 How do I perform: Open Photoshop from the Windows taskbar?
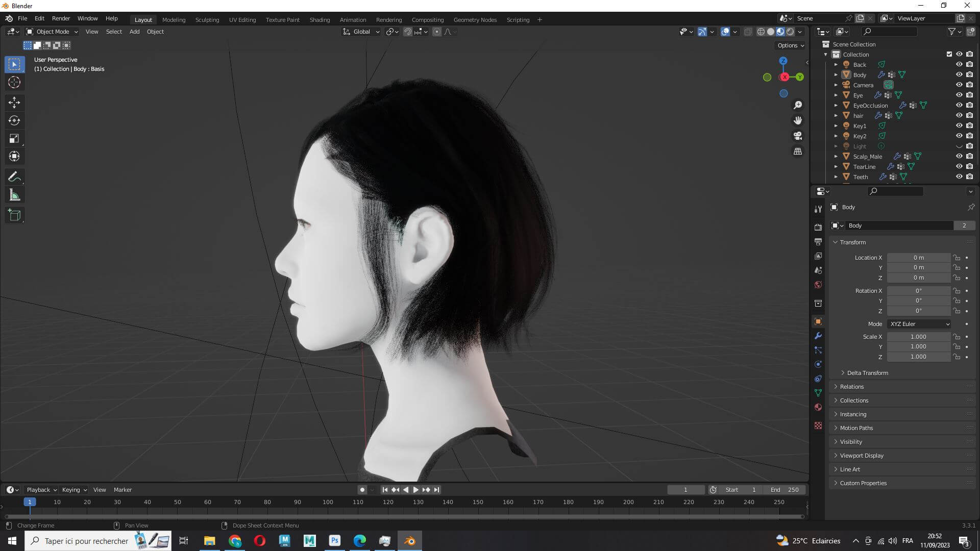coord(335,541)
